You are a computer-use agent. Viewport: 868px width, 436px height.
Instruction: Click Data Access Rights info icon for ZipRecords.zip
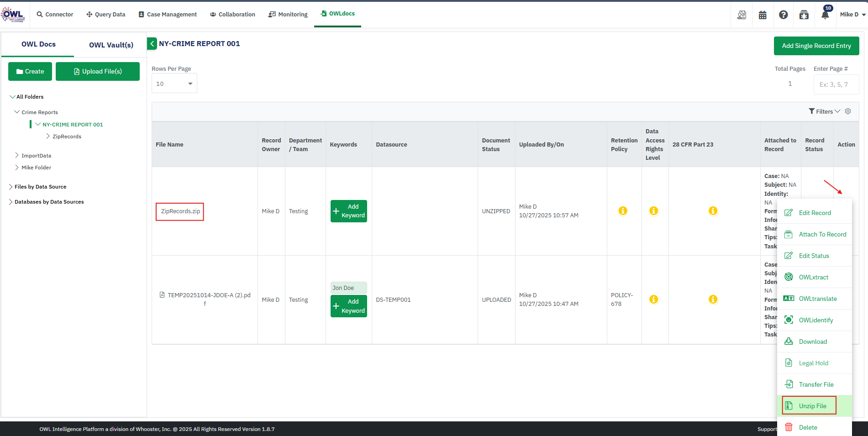654,211
